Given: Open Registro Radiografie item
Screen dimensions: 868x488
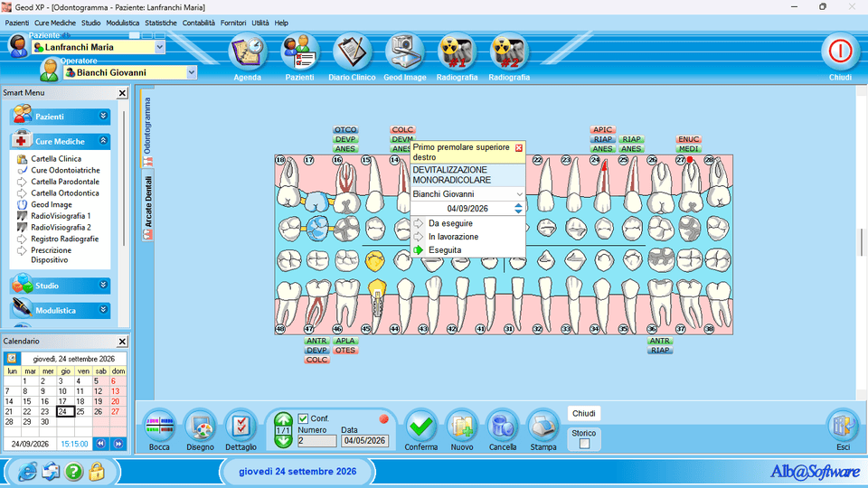Looking at the screenshot, I should [x=65, y=239].
